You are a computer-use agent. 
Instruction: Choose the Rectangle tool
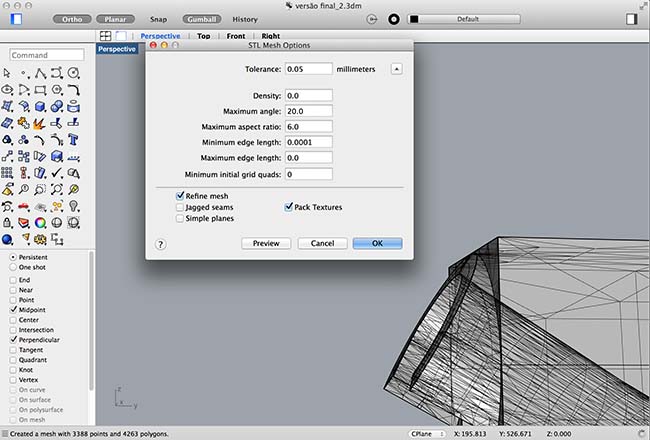tap(40, 90)
